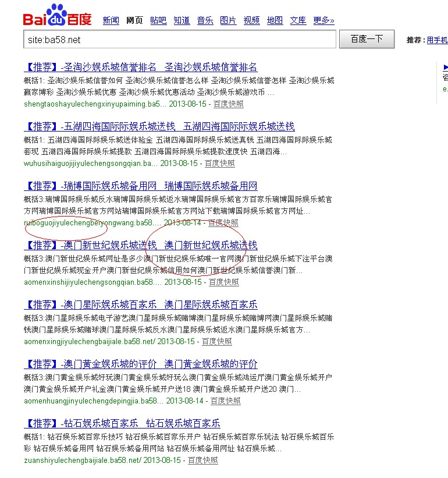Click URL shengtaoshayulechengxinyupaiming.ba5...
This screenshot has height=478, width=448.
click(95, 104)
